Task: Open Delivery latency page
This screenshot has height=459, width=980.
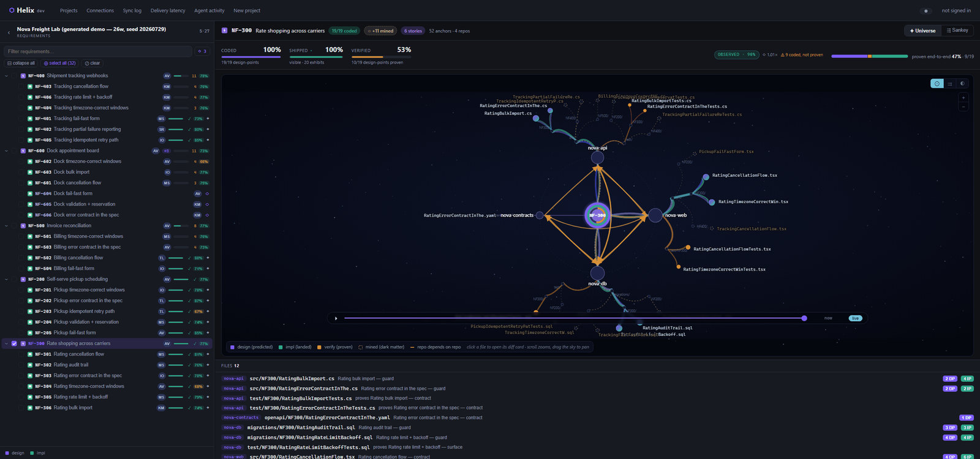Action: point(168,10)
